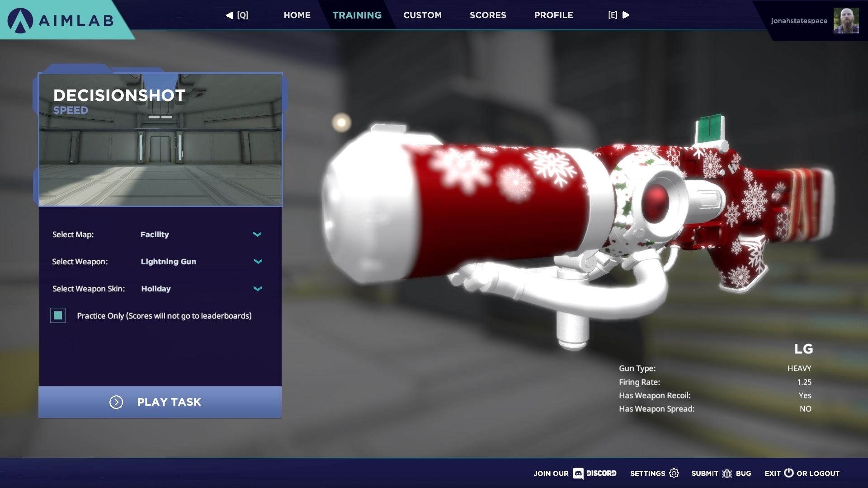Click the Discord logo icon

[x=578, y=473]
